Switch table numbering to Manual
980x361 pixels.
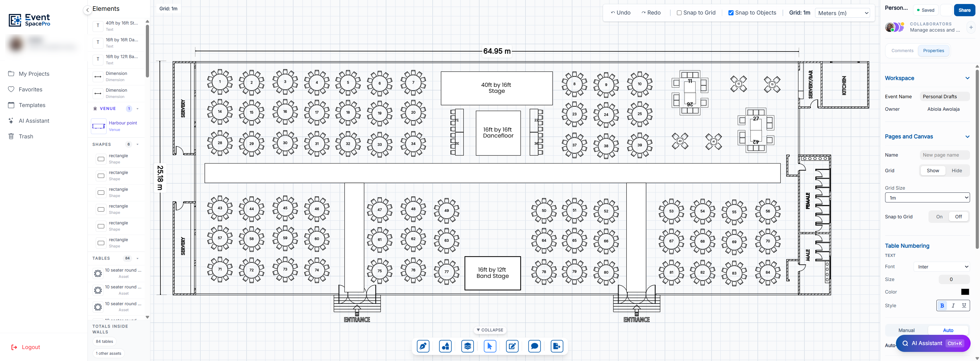[x=906, y=330]
